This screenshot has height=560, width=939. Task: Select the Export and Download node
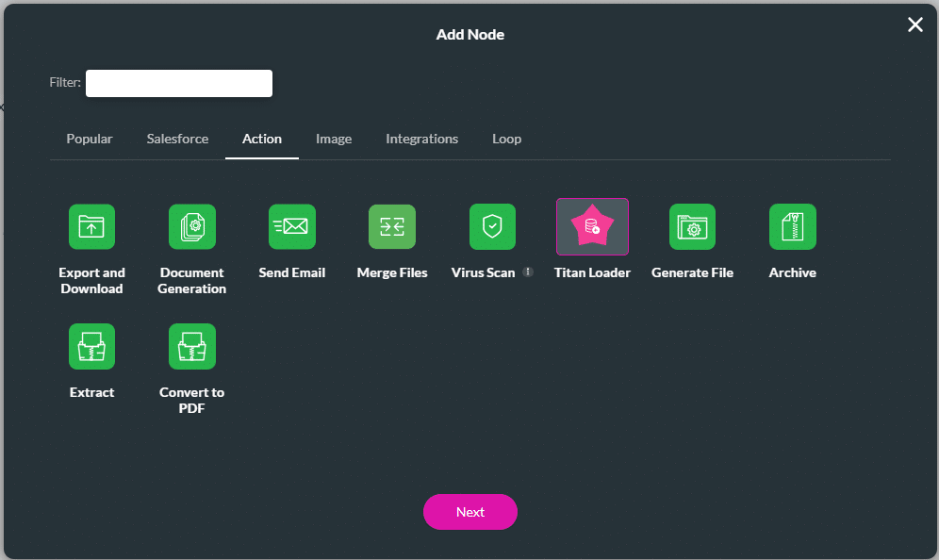tap(91, 226)
